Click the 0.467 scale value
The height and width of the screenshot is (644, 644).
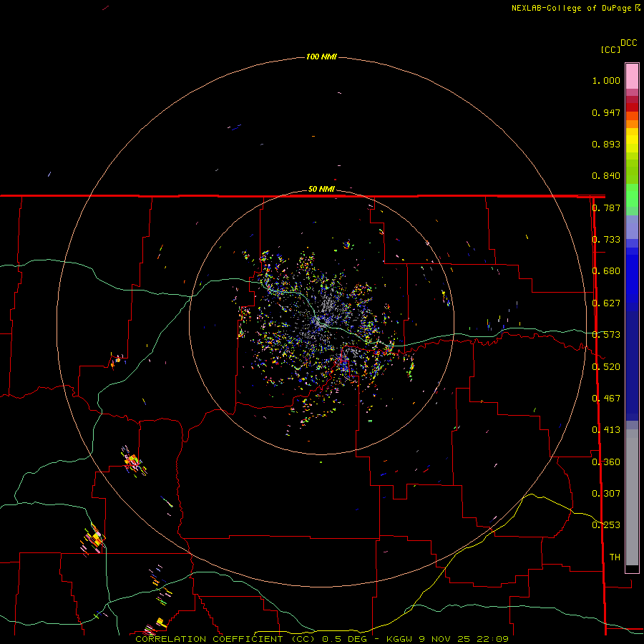pos(606,399)
